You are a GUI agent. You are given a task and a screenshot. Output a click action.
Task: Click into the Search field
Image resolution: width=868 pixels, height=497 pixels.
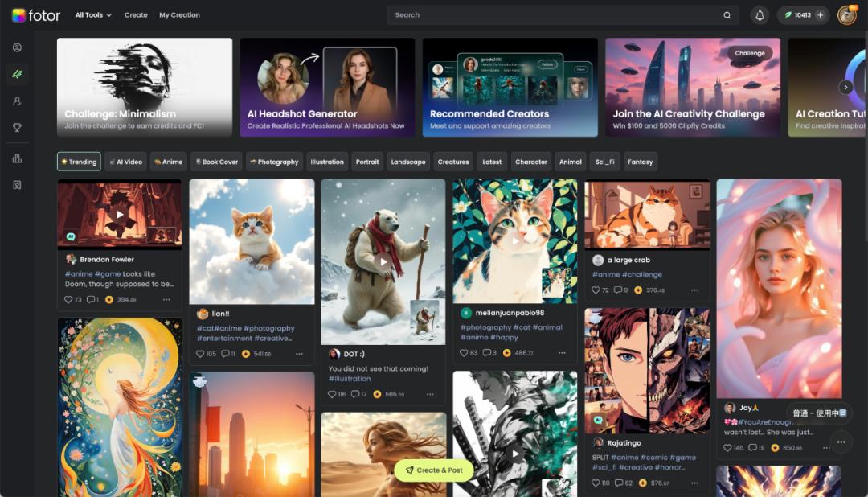point(555,15)
